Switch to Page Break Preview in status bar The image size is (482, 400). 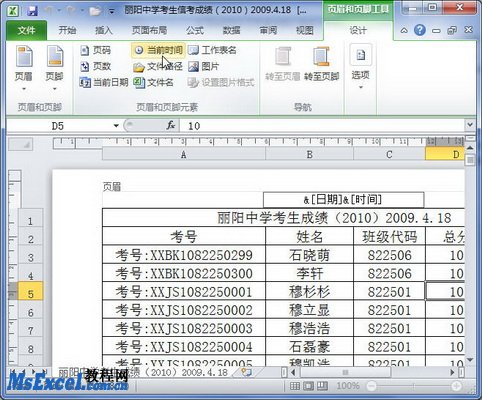click(x=322, y=386)
